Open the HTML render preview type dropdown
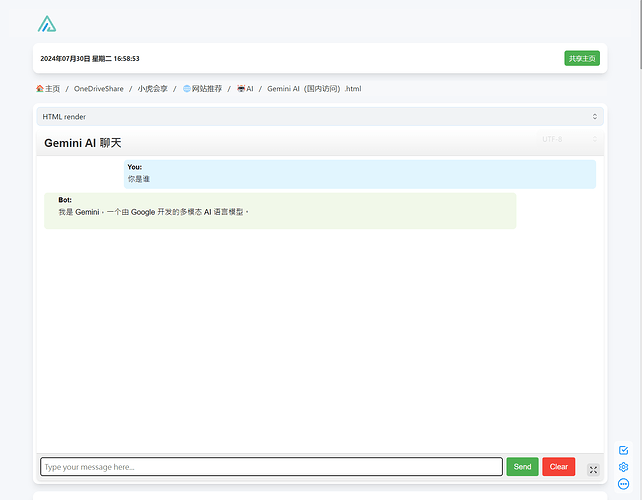642x500 pixels. point(320,117)
